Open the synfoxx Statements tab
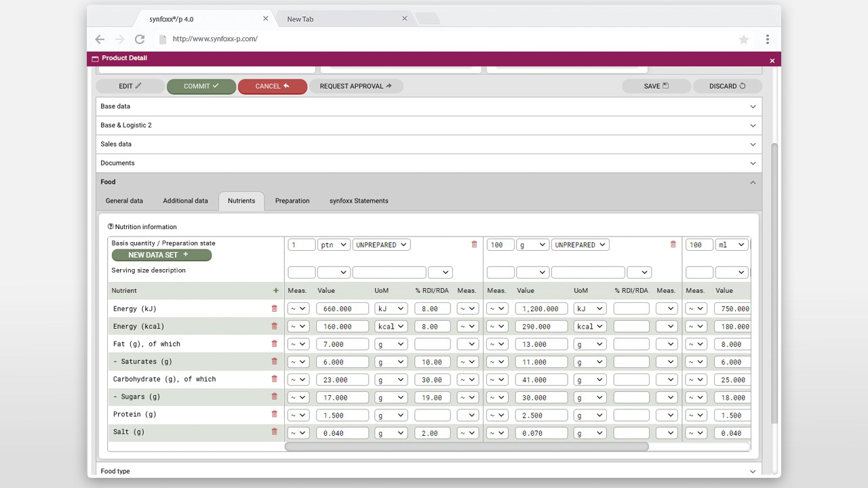 [x=359, y=201]
